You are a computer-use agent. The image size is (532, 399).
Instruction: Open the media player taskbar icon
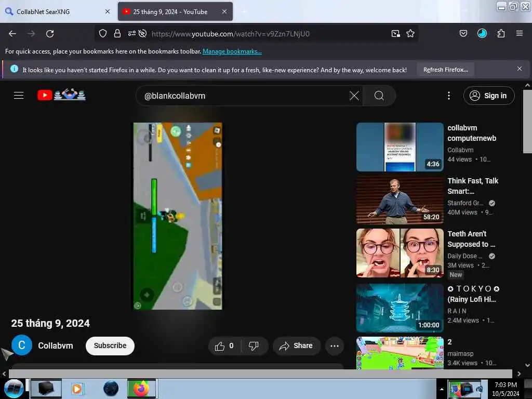77,389
